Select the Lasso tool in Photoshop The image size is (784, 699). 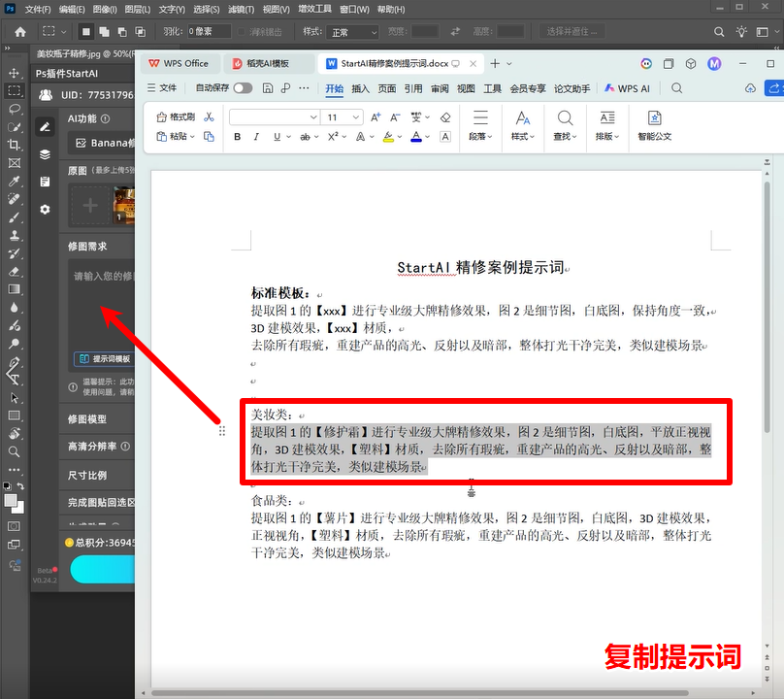14,109
